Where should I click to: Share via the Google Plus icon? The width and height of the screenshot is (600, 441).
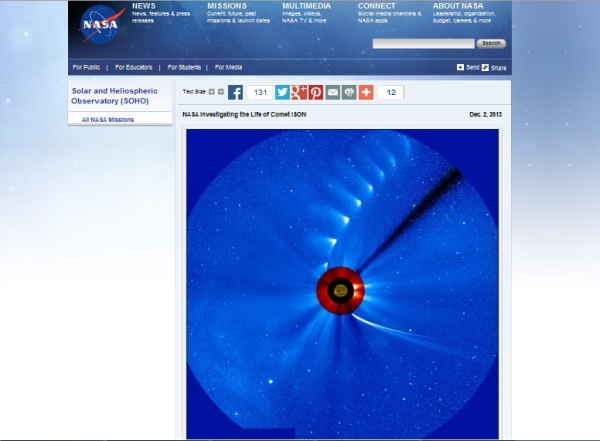tap(299, 92)
